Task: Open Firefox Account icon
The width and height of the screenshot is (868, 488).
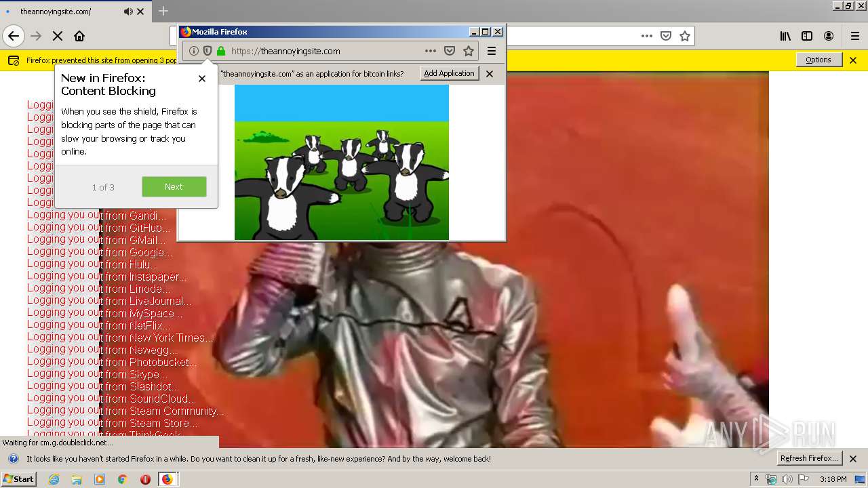Action: (x=829, y=36)
